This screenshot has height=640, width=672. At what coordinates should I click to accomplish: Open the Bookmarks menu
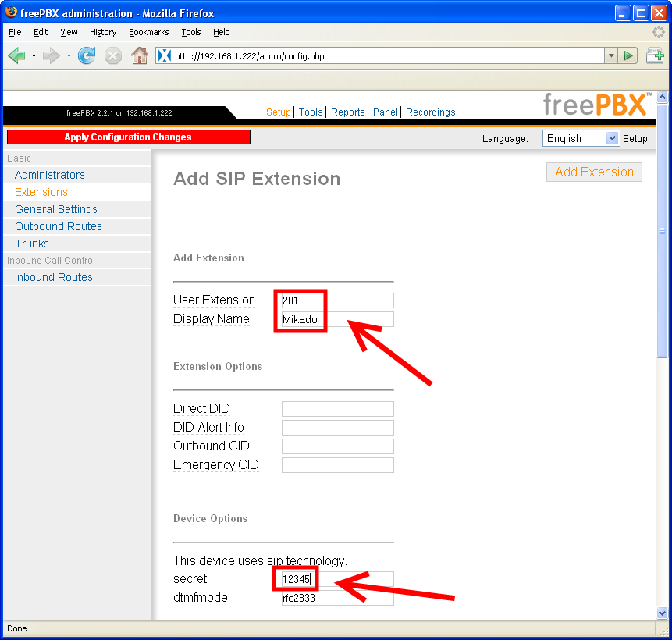149,32
